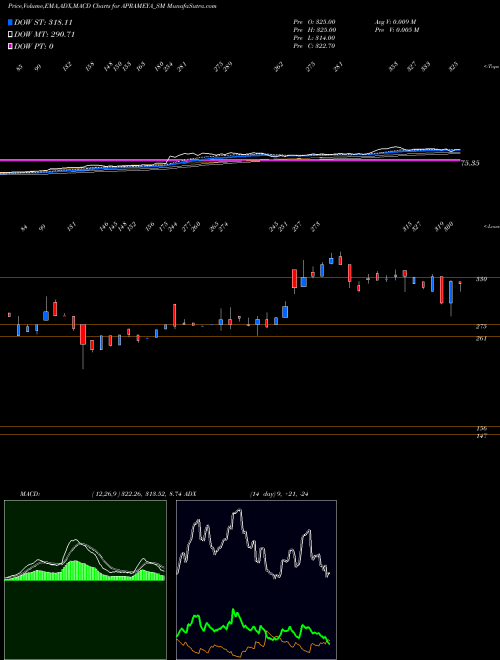Click the white ADX line peak
This screenshot has width=500, height=660.
tap(239, 511)
